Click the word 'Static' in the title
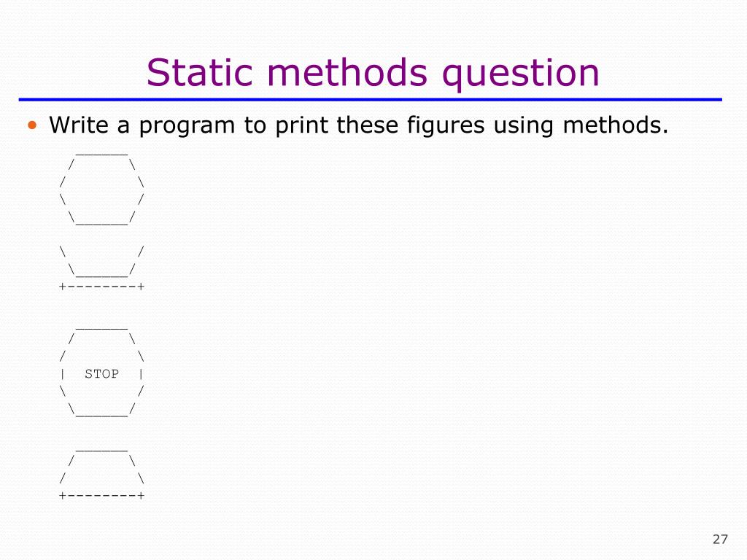 coord(200,73)
